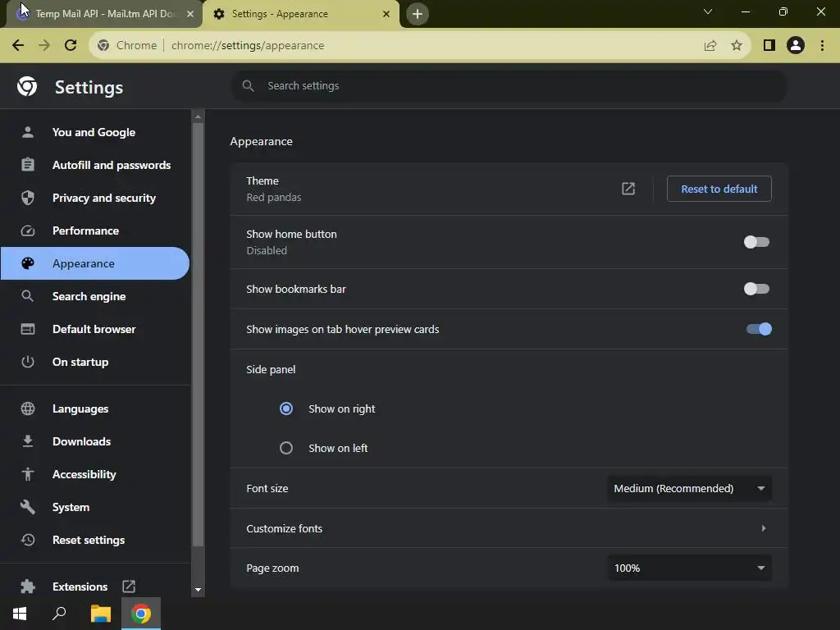Click the Default browser window icon
The image size is (840, 630).
(x=27, y=329)
